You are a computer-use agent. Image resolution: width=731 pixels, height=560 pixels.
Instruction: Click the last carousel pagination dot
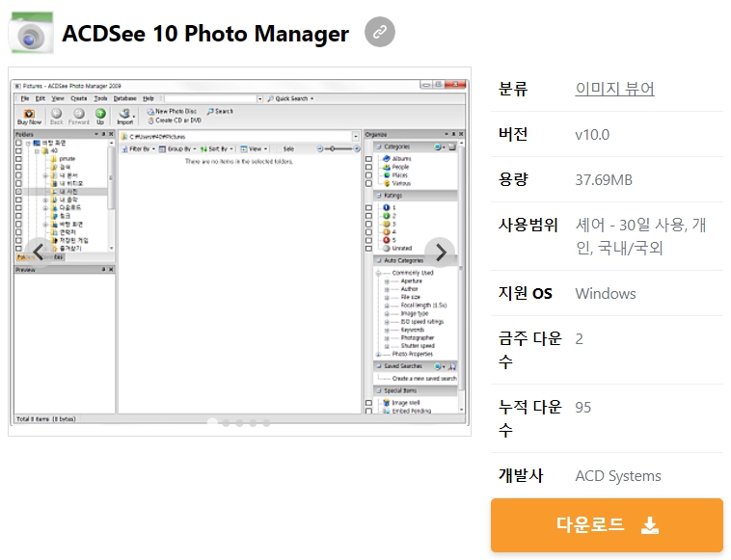(266, 423)
